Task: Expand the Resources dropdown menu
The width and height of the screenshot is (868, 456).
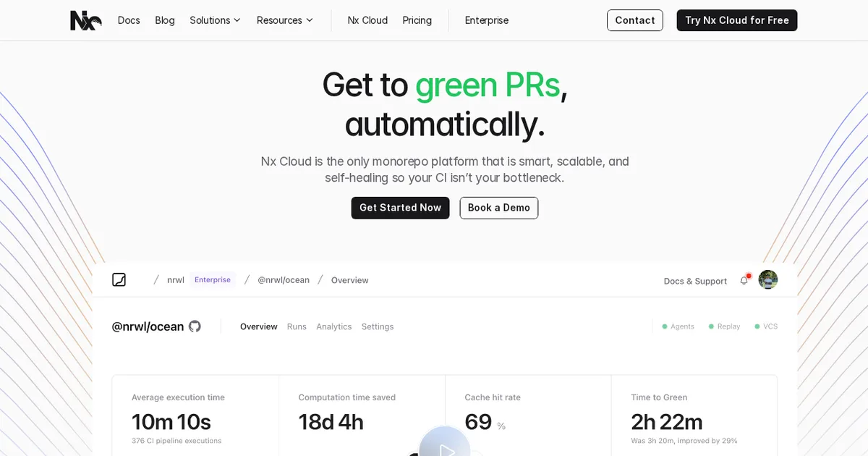Action: pyautogui.click(x=285, y=20)
